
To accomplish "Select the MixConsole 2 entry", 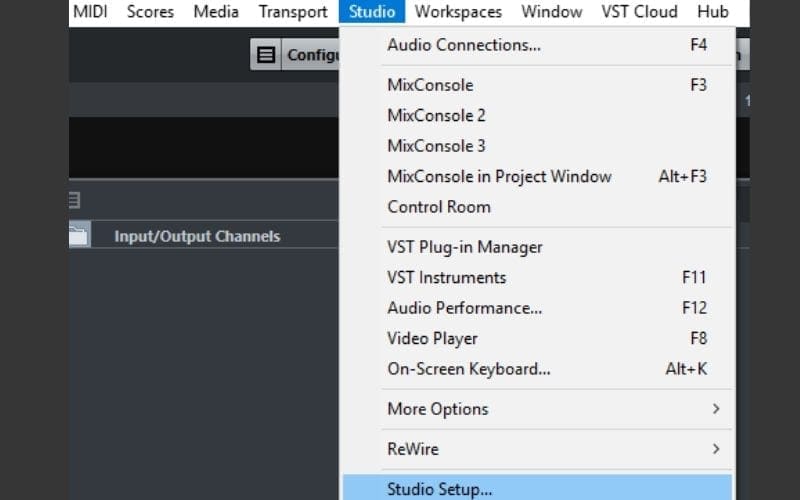I will tap(538, 115).
